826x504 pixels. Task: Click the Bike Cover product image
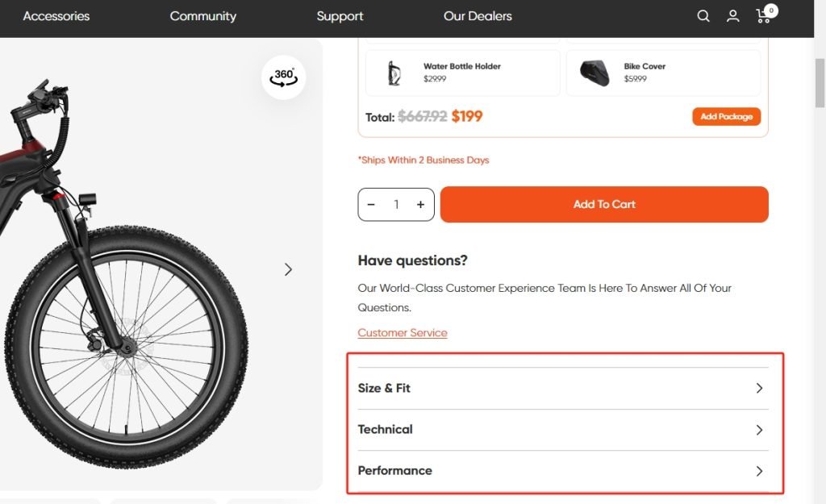(594, 73)
